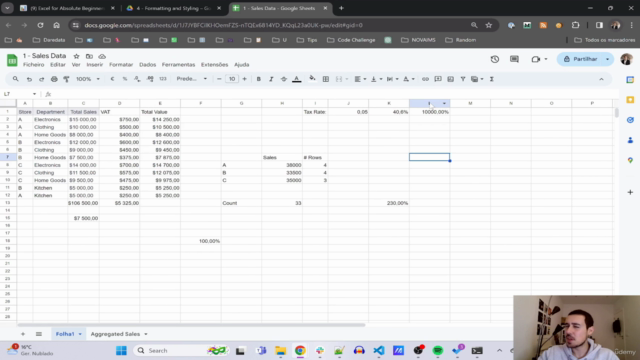Create a filter from toolbar
Screen dimensions: 640x360
point(463,79)
